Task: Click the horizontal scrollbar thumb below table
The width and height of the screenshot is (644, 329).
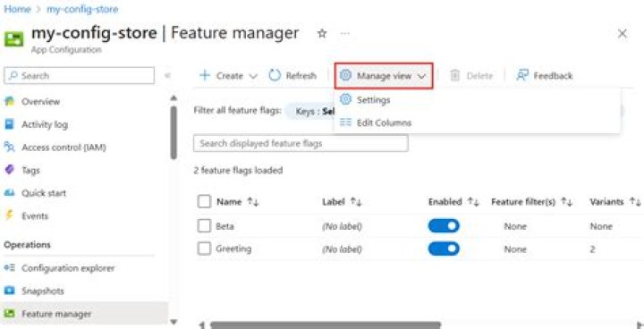Action: pyautogui.click(x=326, y=325)
